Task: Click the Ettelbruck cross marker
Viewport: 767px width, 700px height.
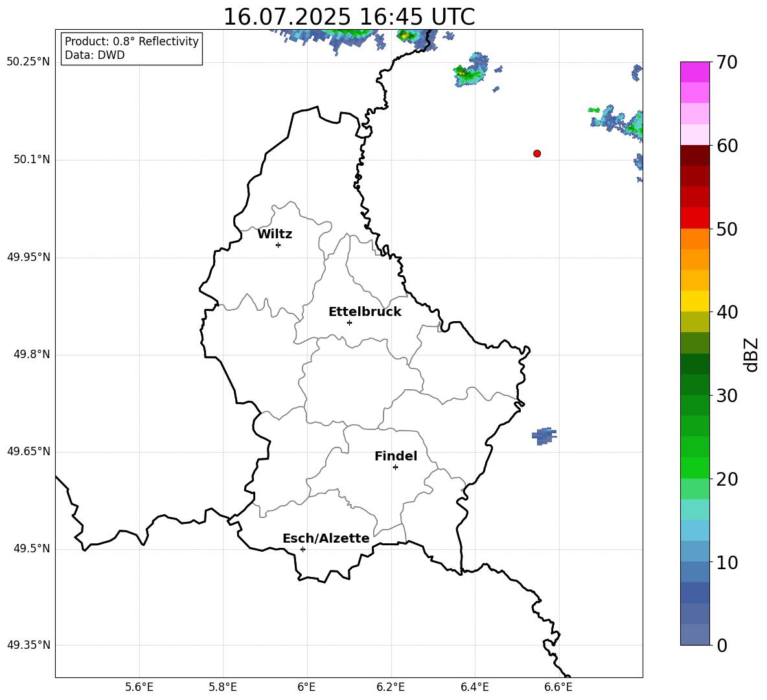Action: tap(349, 322)
